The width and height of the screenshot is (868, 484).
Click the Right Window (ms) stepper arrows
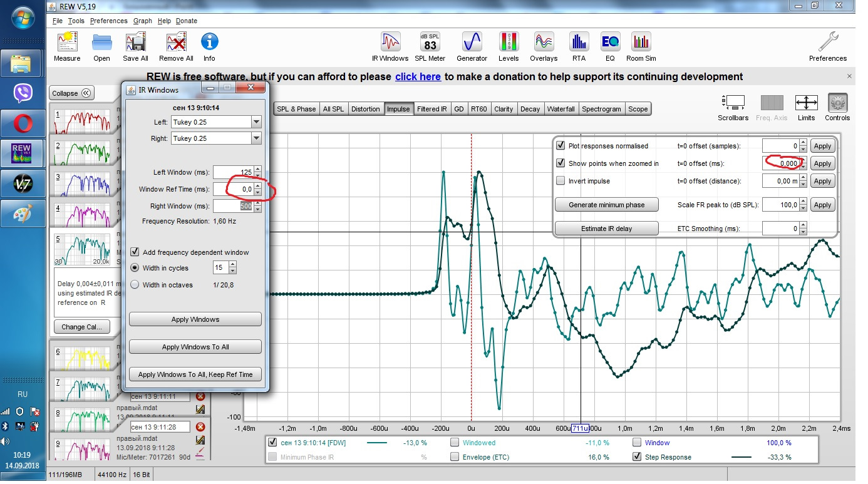tap(257, 205)
